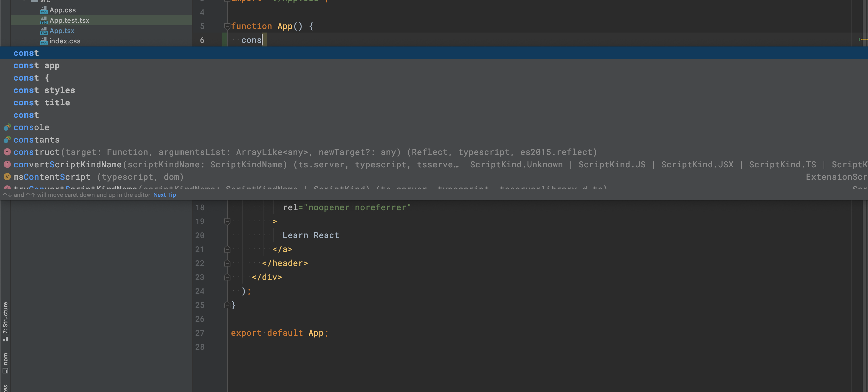Screen dimensions: 868x392
Task: Click the globe icon beside console suggestion
Action: [x=7, y=127]
